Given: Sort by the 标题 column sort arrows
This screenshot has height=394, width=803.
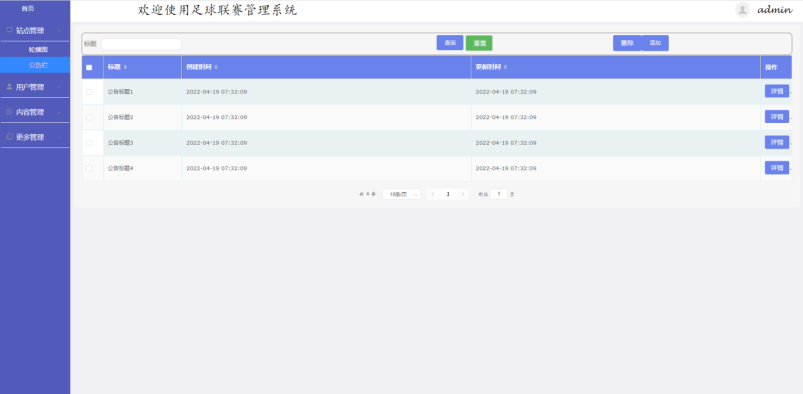Looking at the screenshot, I should (x=125, y=67).
